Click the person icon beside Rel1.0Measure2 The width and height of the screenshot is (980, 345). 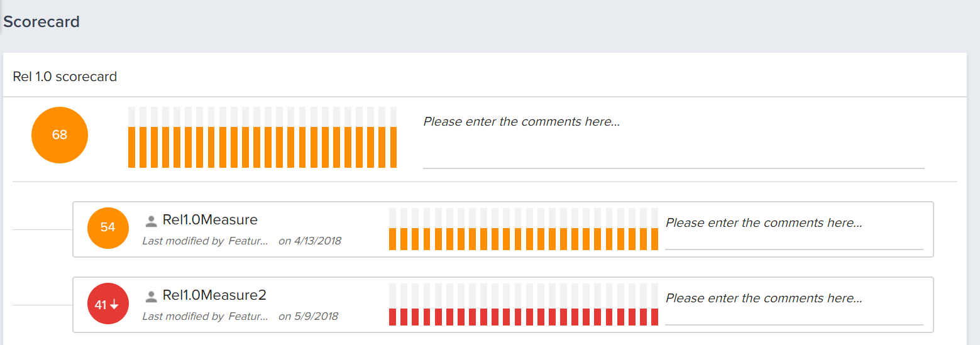[x=151, y=296]
